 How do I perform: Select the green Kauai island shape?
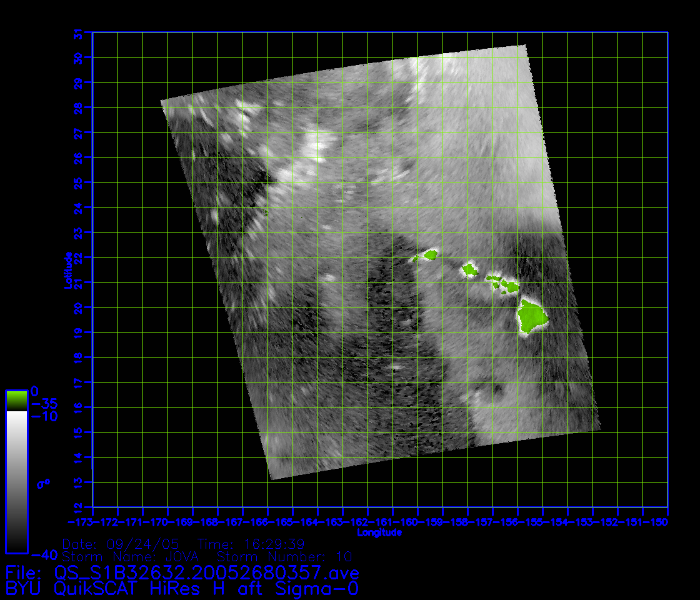(x=431, y=254)
